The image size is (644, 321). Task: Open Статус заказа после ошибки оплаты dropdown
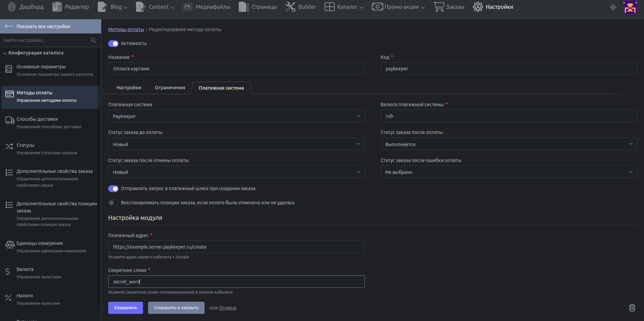508,172
